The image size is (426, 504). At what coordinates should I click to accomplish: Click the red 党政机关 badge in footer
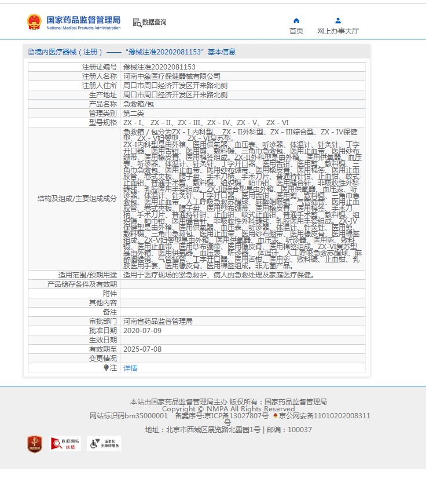35,444
